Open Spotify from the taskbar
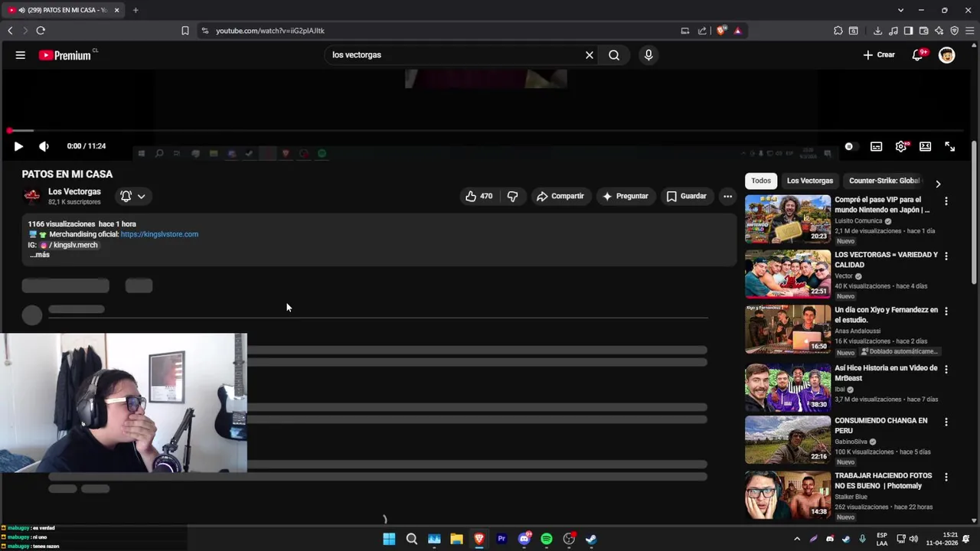 [547, 539]
